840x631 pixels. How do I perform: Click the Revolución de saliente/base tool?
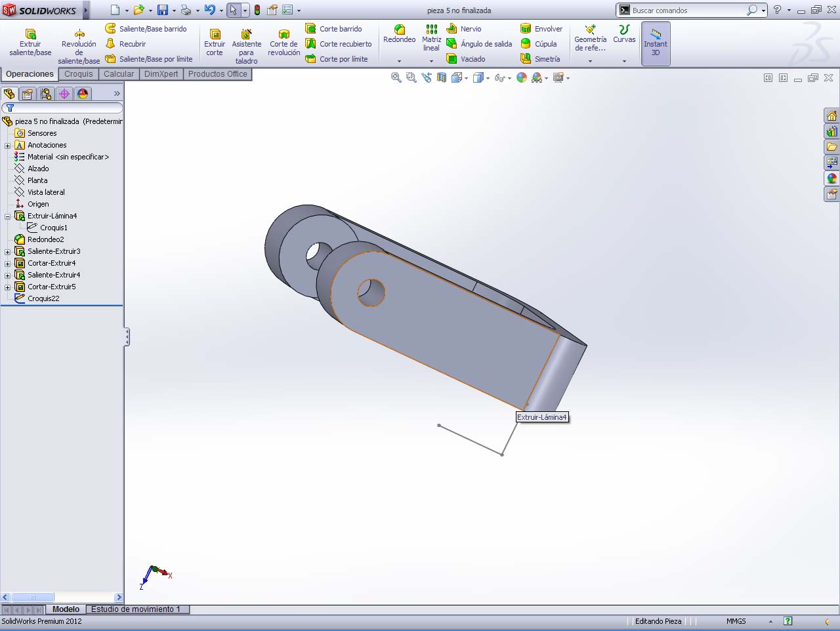click(79, 46)
